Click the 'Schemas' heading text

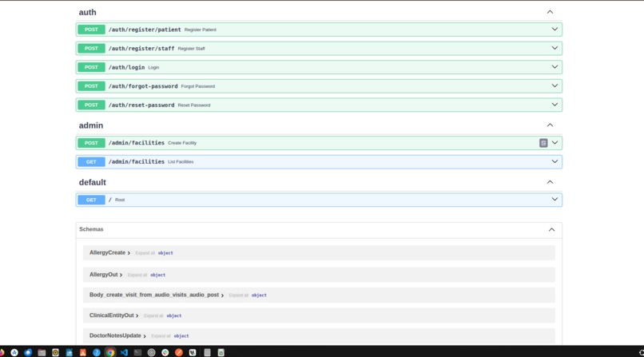pyautogui.click(x=91, y=229)
